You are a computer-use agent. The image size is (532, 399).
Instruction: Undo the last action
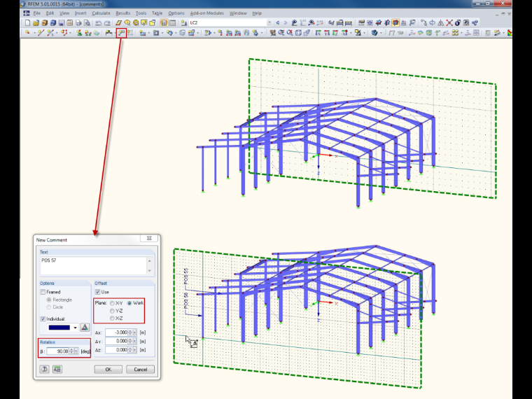(x=99, y=23)
